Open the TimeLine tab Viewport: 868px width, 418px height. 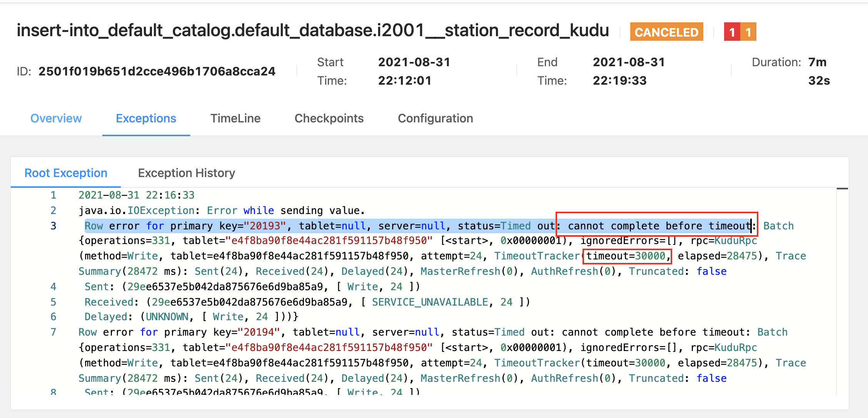tap(235, 119)
